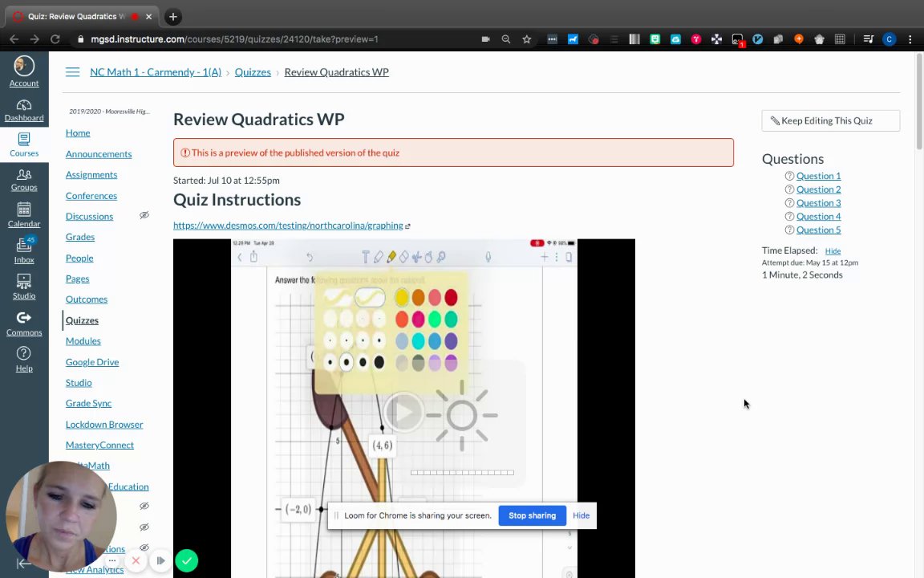Pause the Loom recording
Image resolution: width=924 pixels, height=578 pixels.
pyautogui.click(x=160, y=561)
